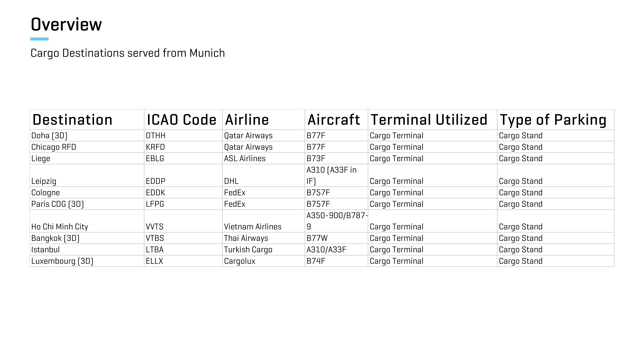Click the Aircraft column header
The width and height of the screenshot is (644, 362).
pyautogui.click(x=336, y=119)
